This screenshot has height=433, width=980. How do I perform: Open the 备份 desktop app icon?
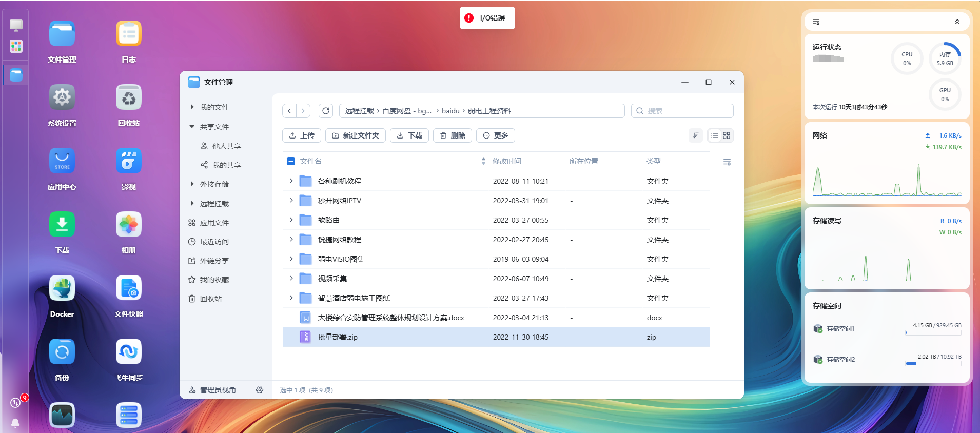pyautogui.click(x=62, y=352)
